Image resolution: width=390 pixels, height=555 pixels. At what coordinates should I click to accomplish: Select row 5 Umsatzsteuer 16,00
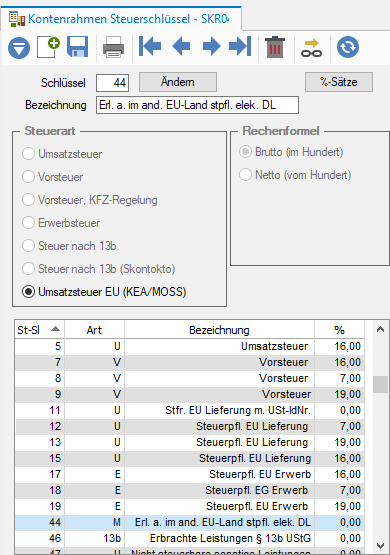(189, 346)
